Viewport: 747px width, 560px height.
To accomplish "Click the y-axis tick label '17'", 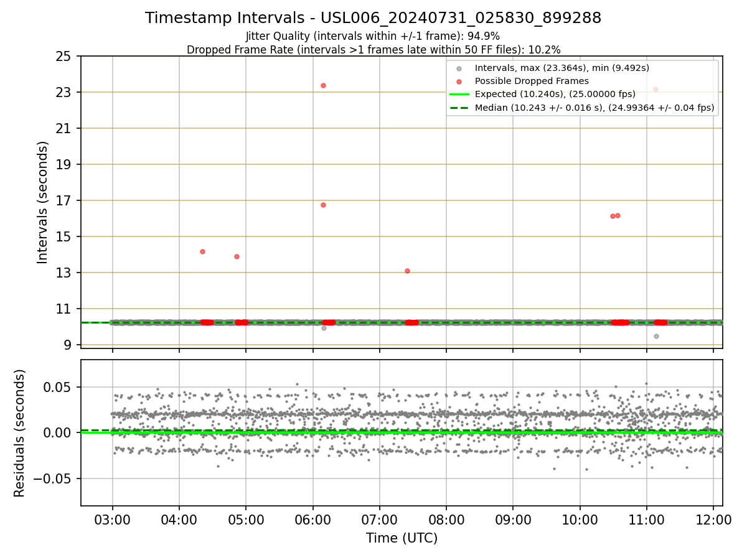I will coord(63,201).
